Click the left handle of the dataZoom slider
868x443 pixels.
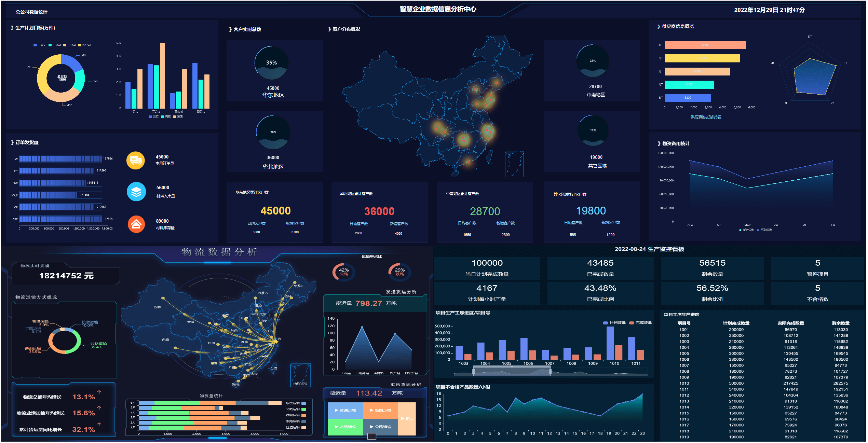tap(473, 372)
